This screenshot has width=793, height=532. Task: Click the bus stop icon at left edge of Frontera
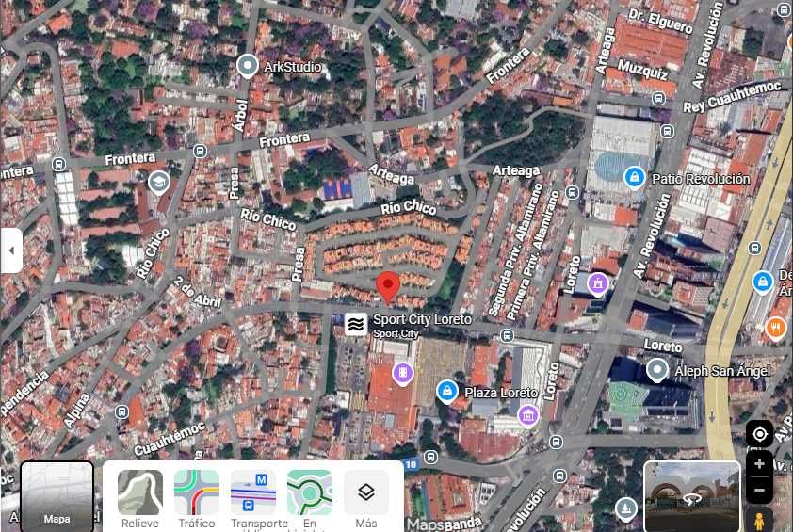(x=58, y=164)
